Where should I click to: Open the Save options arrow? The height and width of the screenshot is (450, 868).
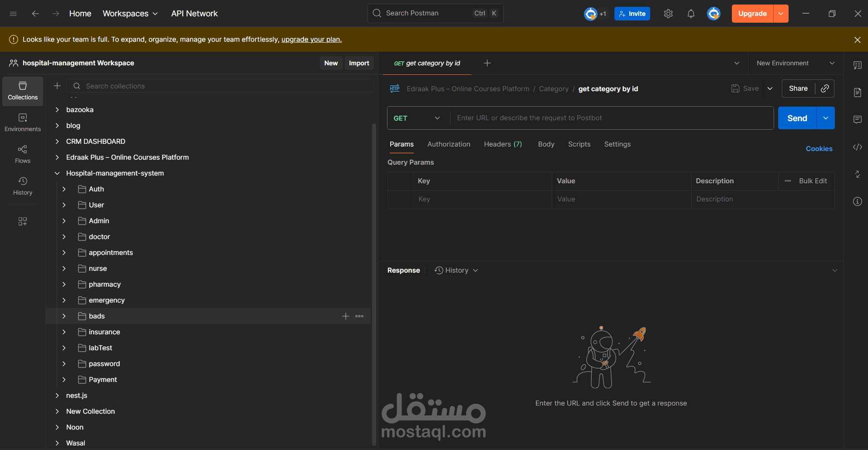coord(770,88)
